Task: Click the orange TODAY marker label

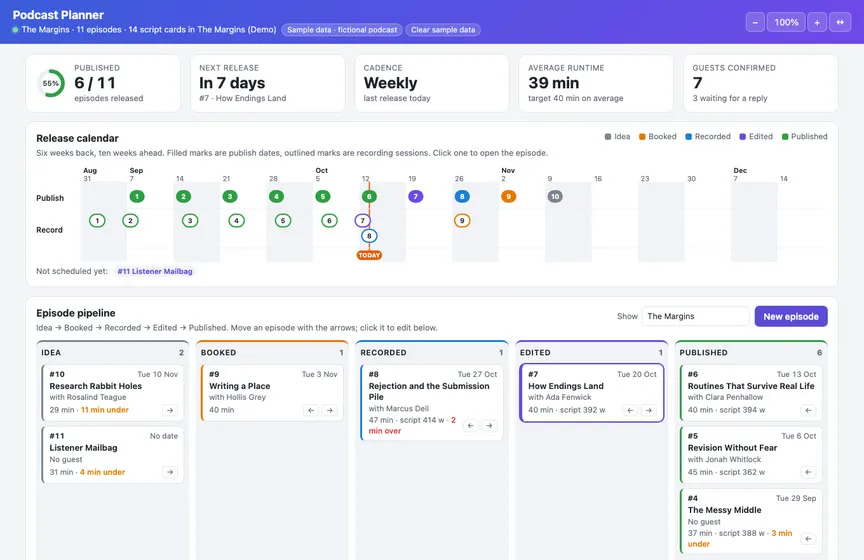Action: click(369, 255)
